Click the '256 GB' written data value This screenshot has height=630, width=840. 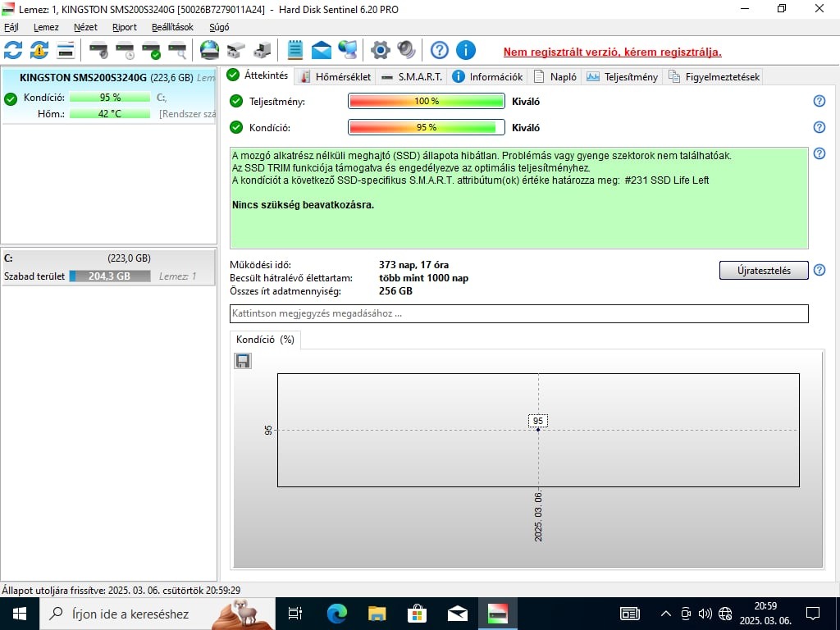point(395,291)
